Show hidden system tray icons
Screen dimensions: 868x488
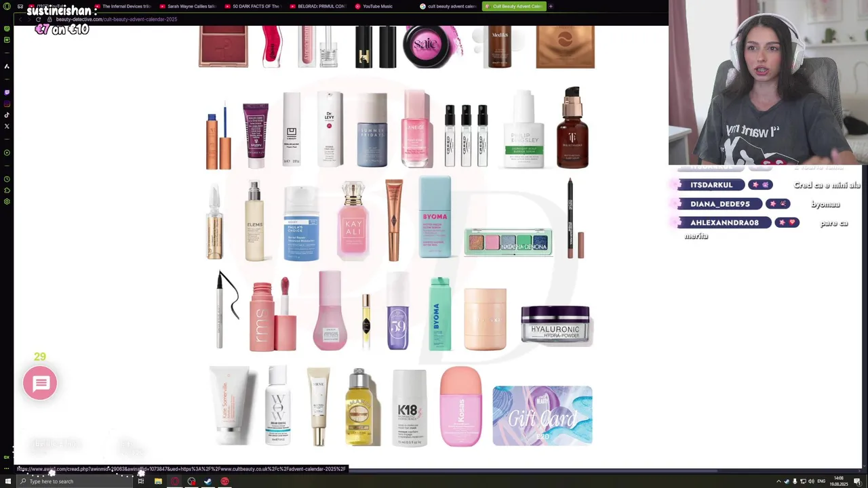[x=778, y=481]
